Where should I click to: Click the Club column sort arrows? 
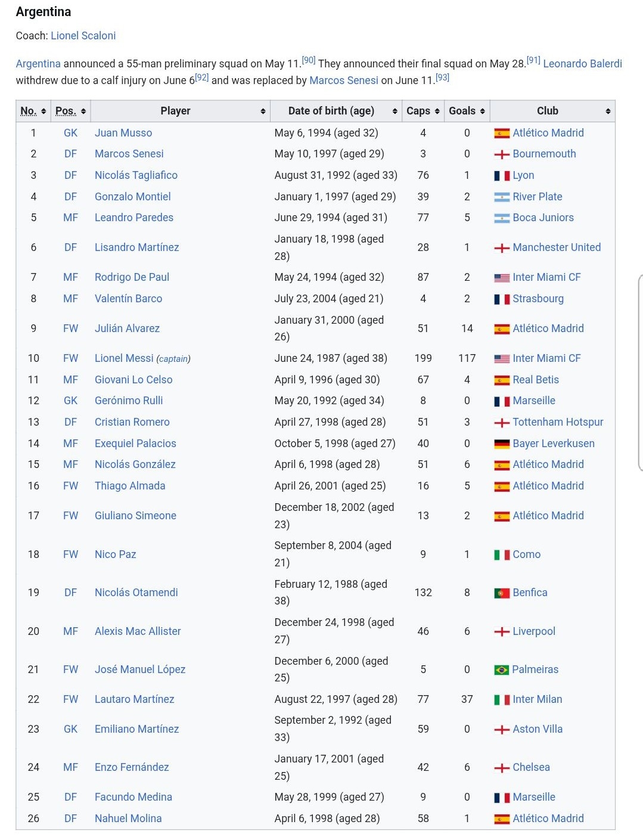[x=608, y=111]
